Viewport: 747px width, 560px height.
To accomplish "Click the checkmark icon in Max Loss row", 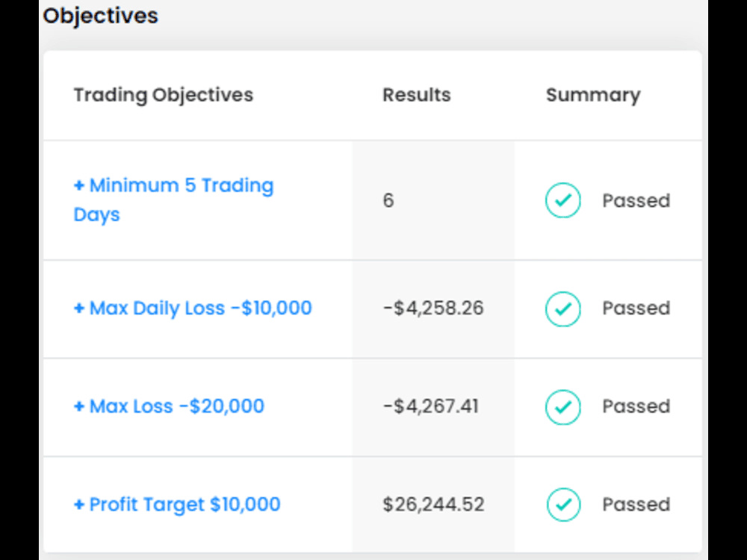I will pyautogui.click(x=562, y=407).
